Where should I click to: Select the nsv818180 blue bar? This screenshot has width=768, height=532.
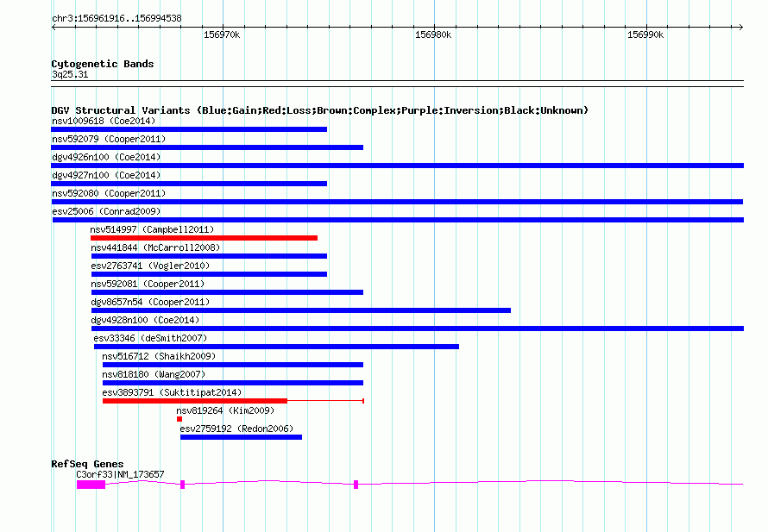(x=233, y=383)
